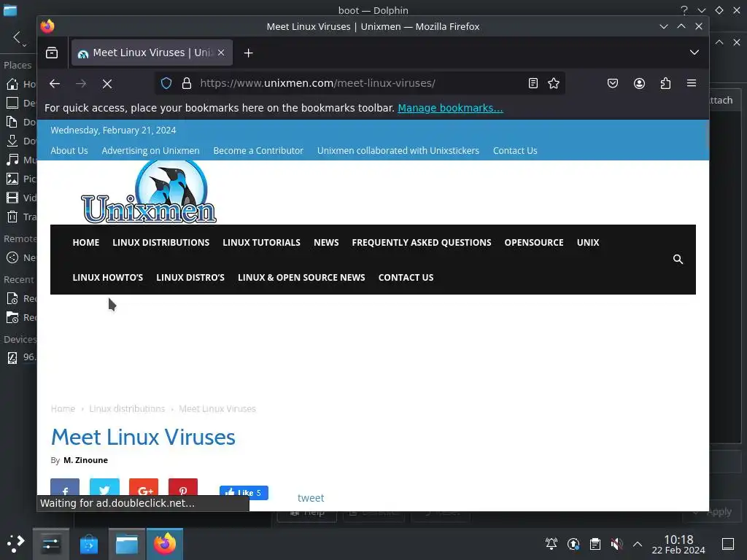Close the Meet Linux Viruses tab
Screen dimensions: 747x560
(221, 52)
